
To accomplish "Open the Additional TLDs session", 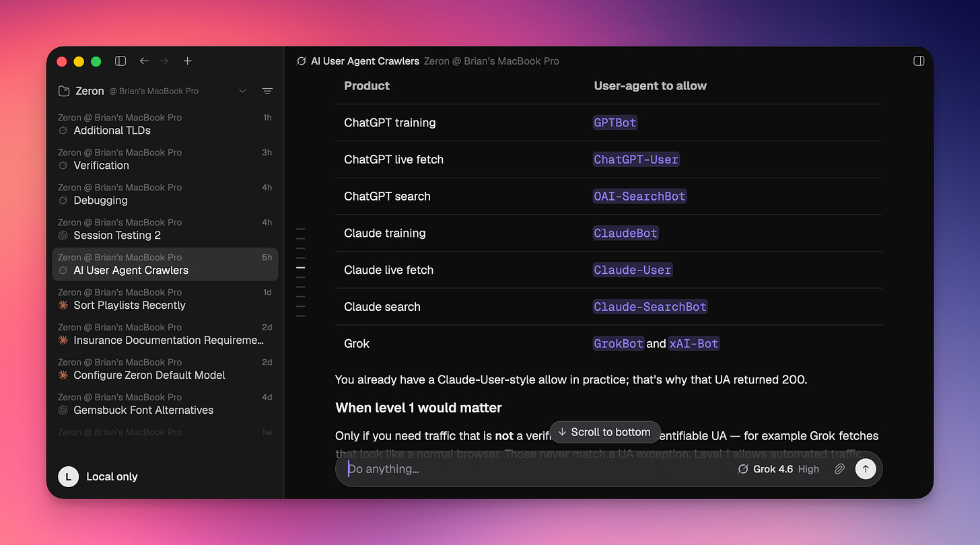I will click(x=165, y=124).
